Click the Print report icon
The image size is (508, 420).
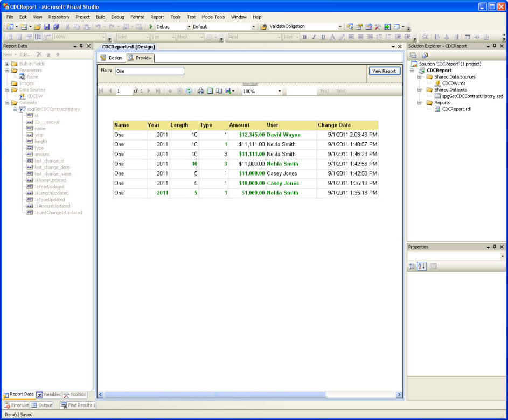(201, 92)
